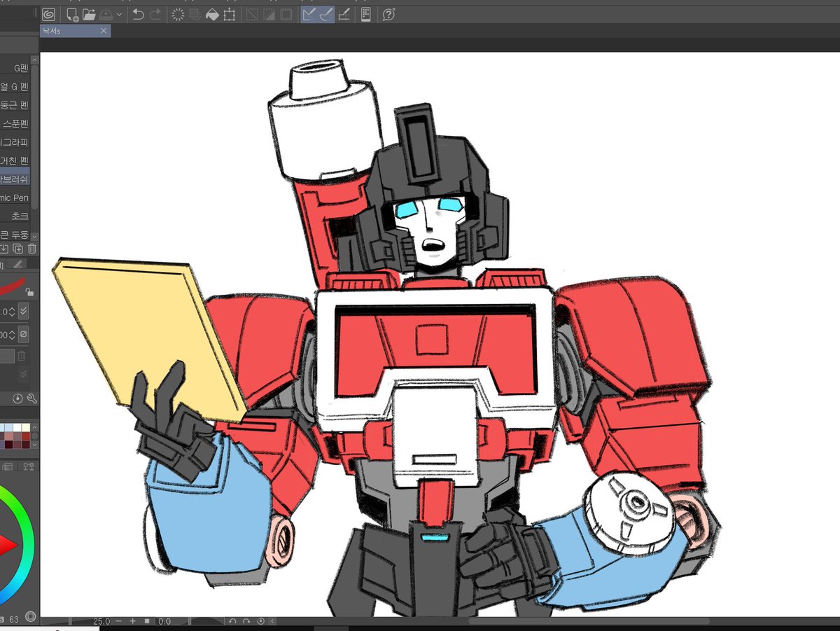This screenshot has width=840, height=631.
Task: Toggle Snap to Special Ruler
Action: coord(326,14)
